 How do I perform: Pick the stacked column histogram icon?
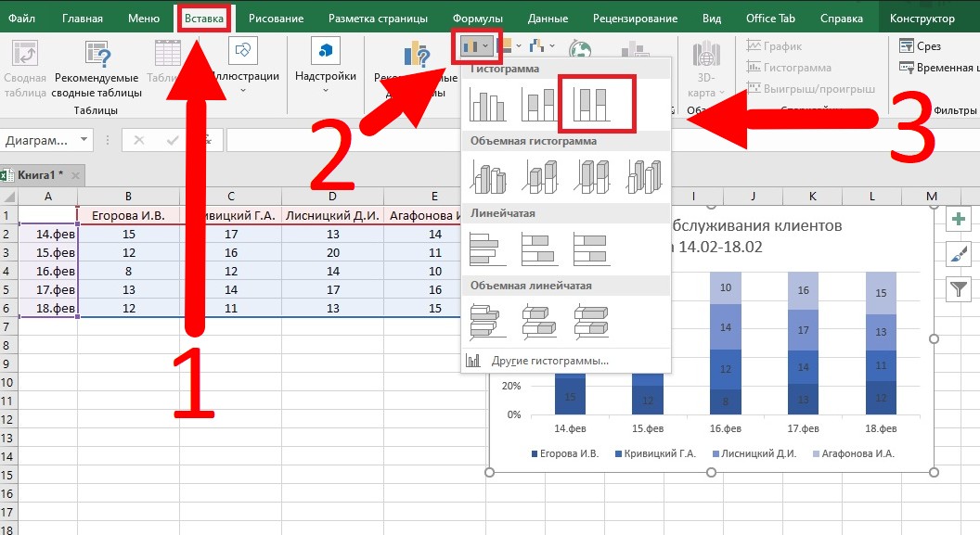(539, 104)
